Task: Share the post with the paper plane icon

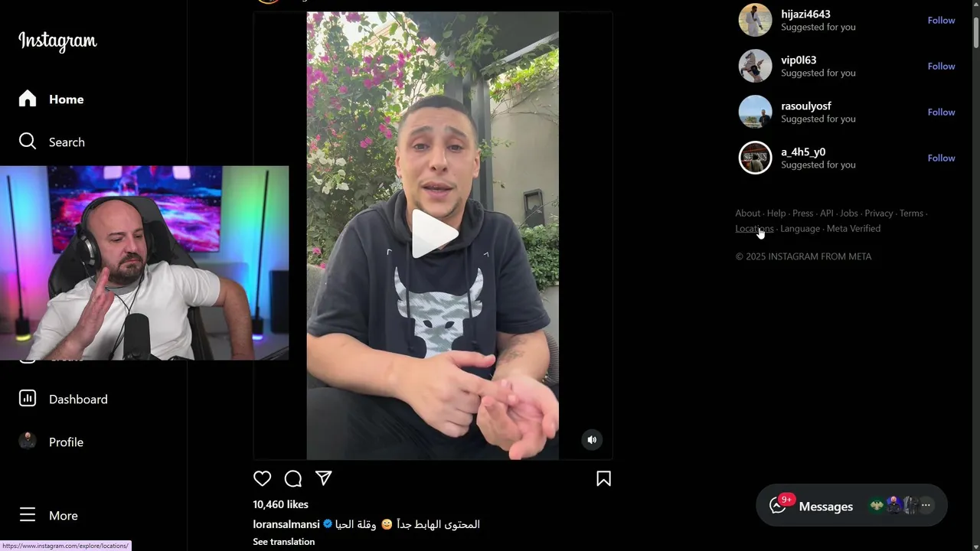Action: pyautogui.click(x=324, y=478)
